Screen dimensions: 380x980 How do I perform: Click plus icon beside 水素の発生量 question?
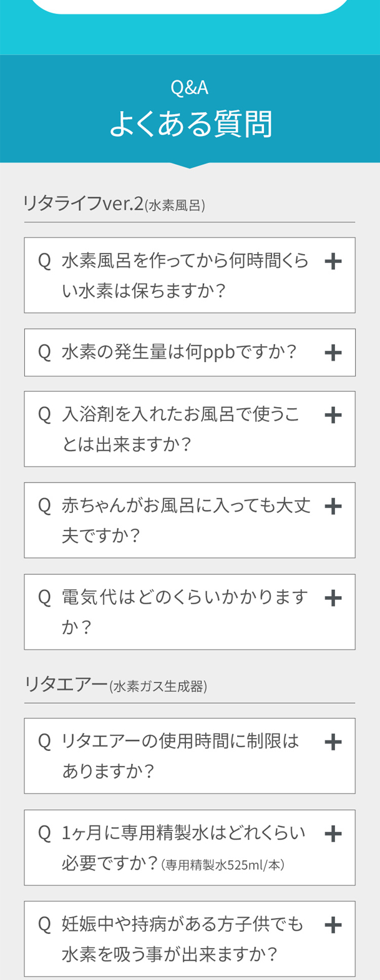333,353
